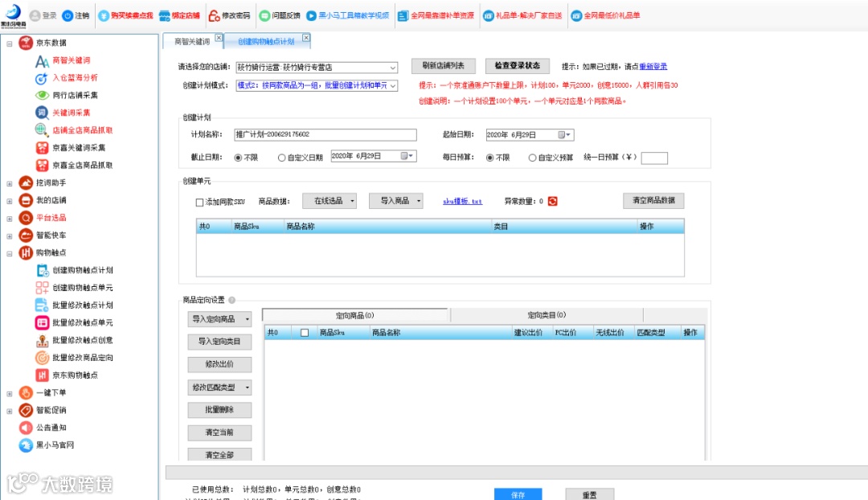Click the 计划名称 input field

pyautogui.click(x=325, y=134)
